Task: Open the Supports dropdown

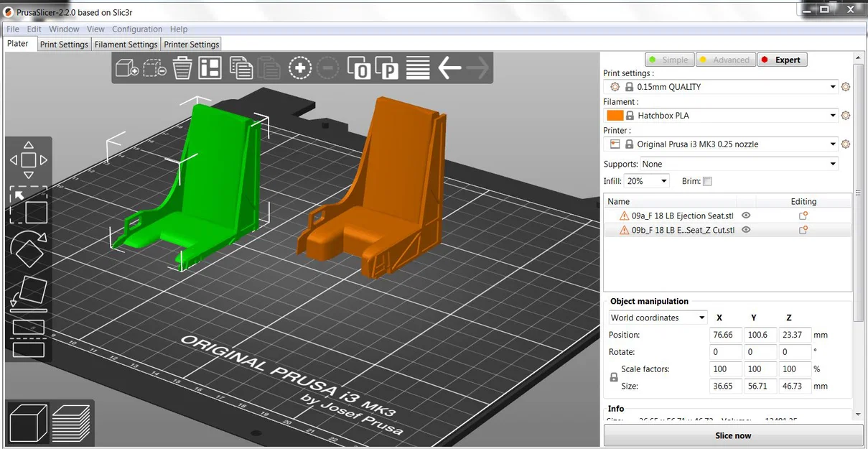Action: point(833,164)
